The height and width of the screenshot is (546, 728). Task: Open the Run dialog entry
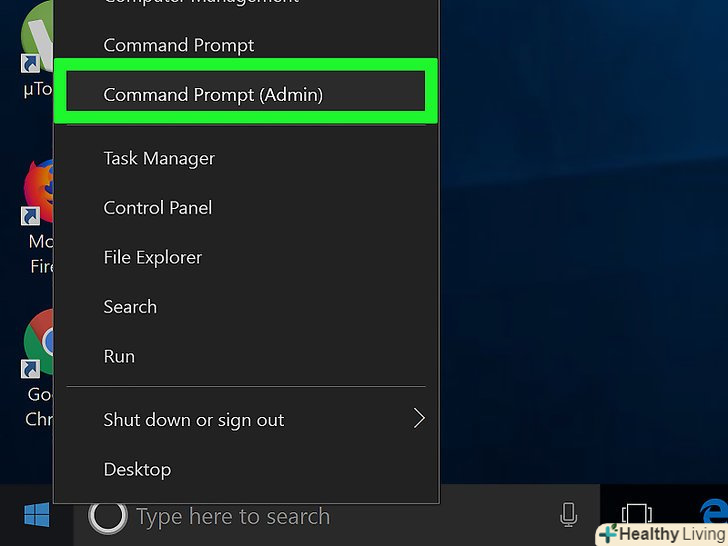119,356
